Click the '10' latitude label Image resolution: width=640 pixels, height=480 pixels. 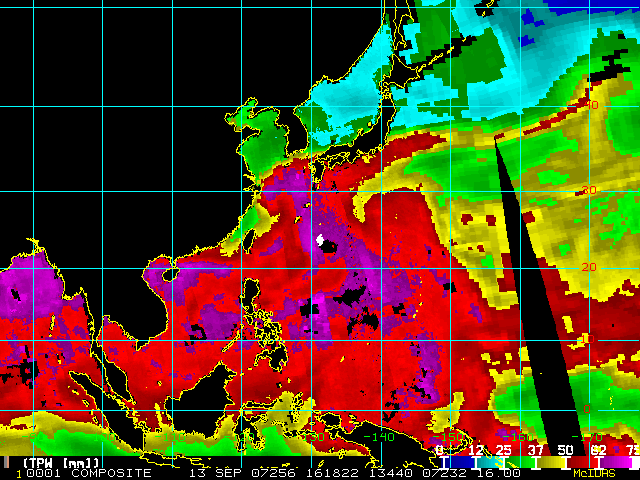pos(588,339)
